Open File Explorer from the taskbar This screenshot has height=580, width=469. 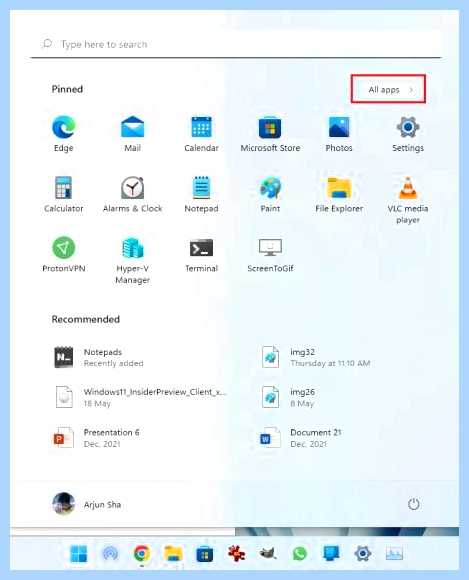pos(173,554)
